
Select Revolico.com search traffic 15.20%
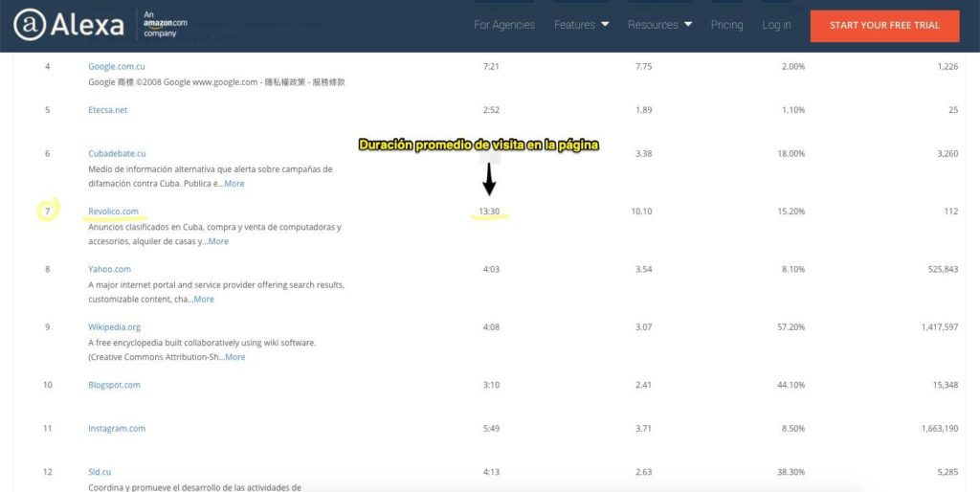791,212
